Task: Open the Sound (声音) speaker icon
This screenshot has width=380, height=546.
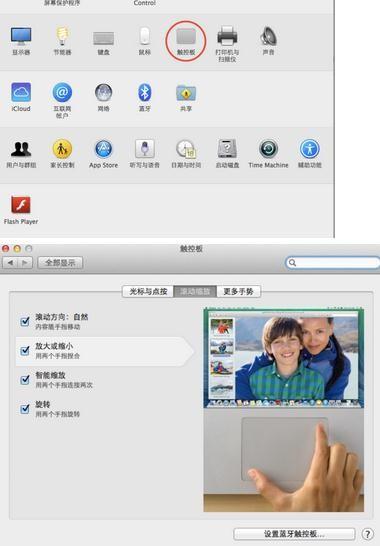Action: 268,36
